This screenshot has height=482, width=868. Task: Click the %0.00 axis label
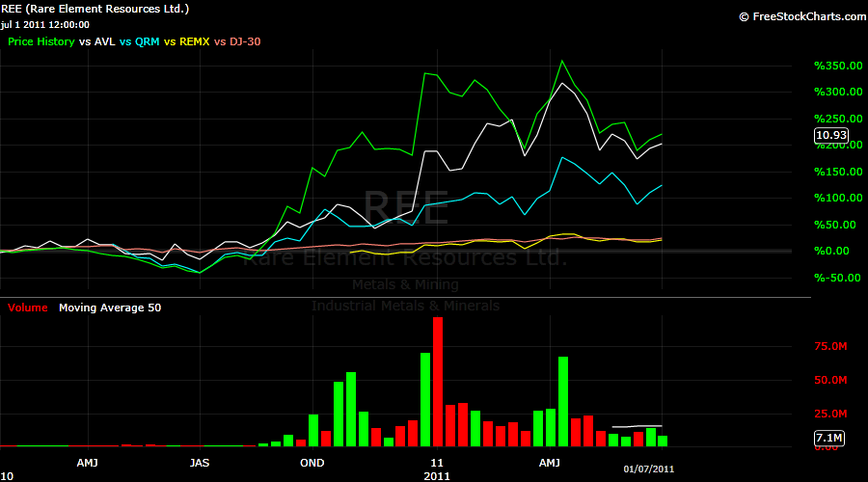[x=831, y=252]
